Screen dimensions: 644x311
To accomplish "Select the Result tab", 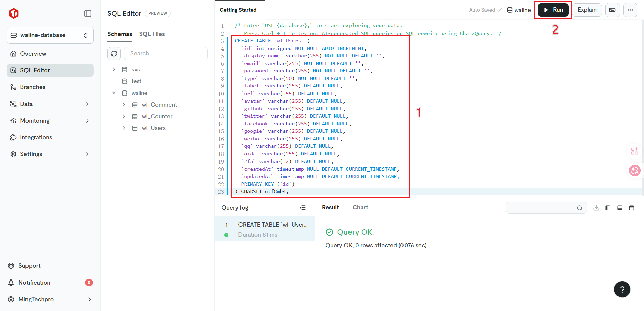I will pyautogui.click(x=330, y=207).
